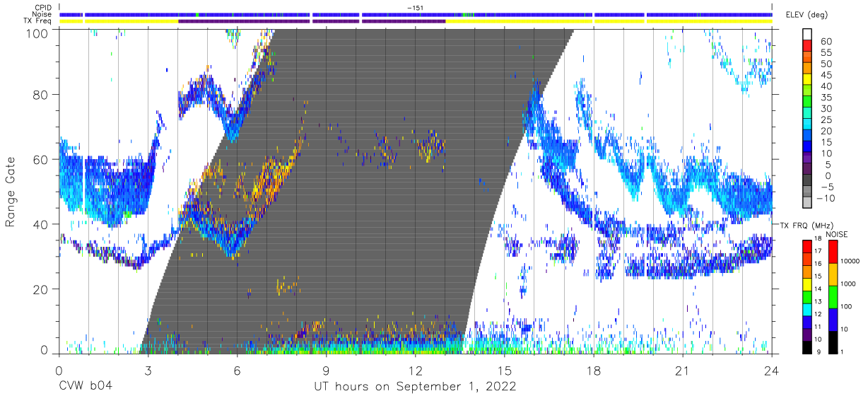Click the '24' tick on the UT hours axis
The image size is (868, 401).
(772, 371)
